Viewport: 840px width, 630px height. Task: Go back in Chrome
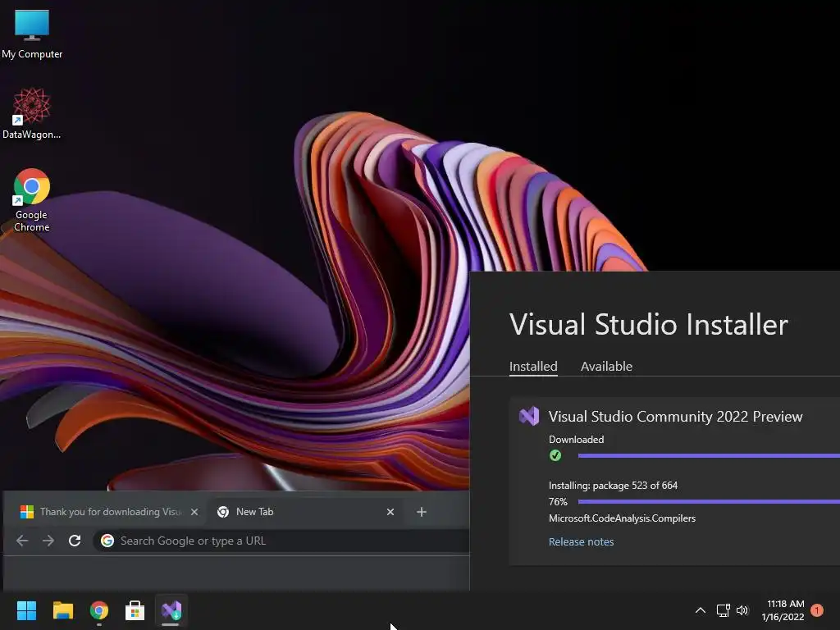(22, 541)
